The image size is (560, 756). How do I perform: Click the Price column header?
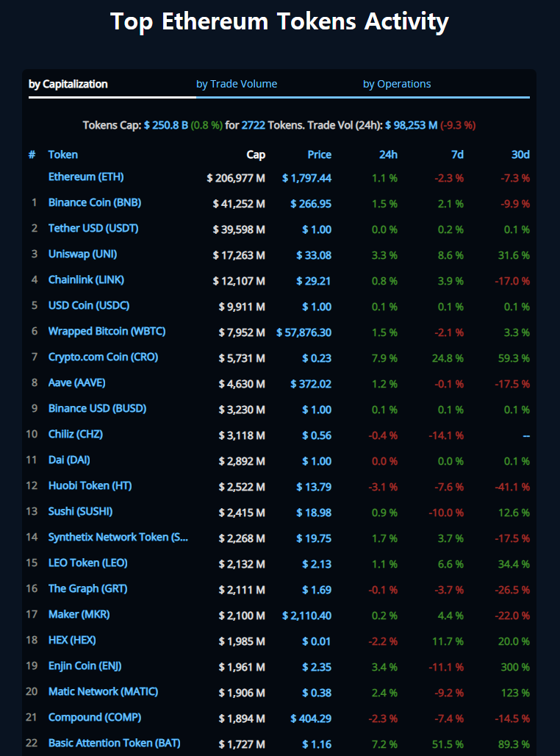pyautogui.click(x=320, y=154)
